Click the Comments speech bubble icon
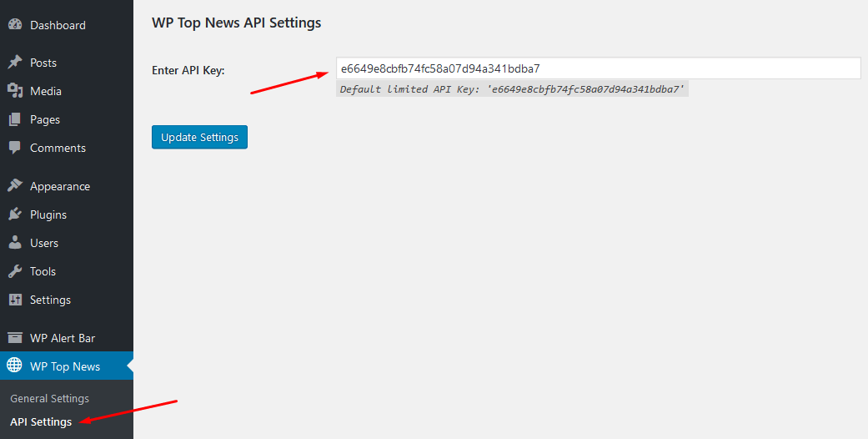Screen dimensions: 868x439 click(x=15, y=148)
